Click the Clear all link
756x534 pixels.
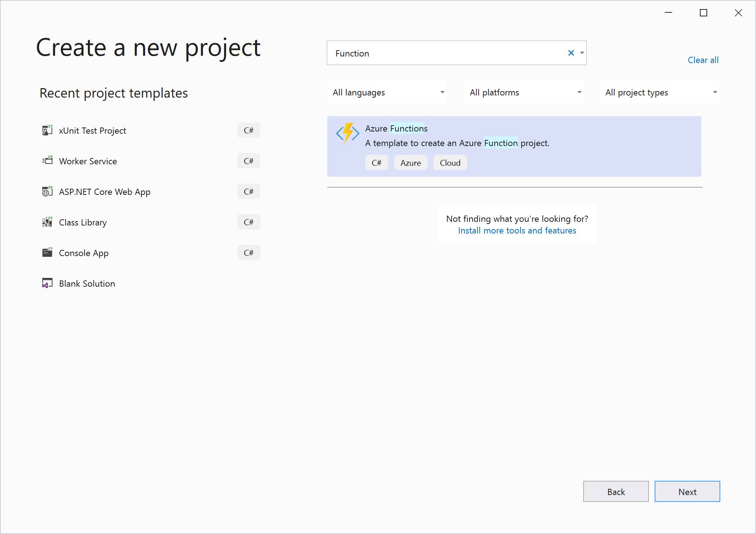click(x=703, y=60)
